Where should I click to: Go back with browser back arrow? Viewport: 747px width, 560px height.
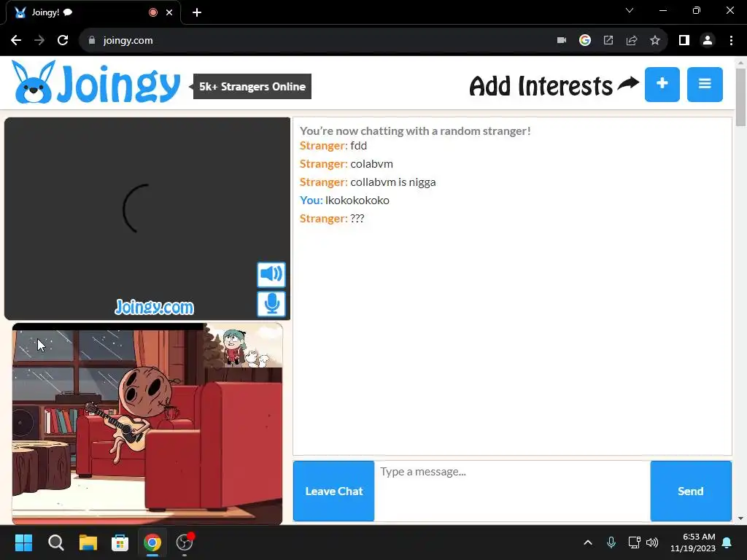point(16,41)
